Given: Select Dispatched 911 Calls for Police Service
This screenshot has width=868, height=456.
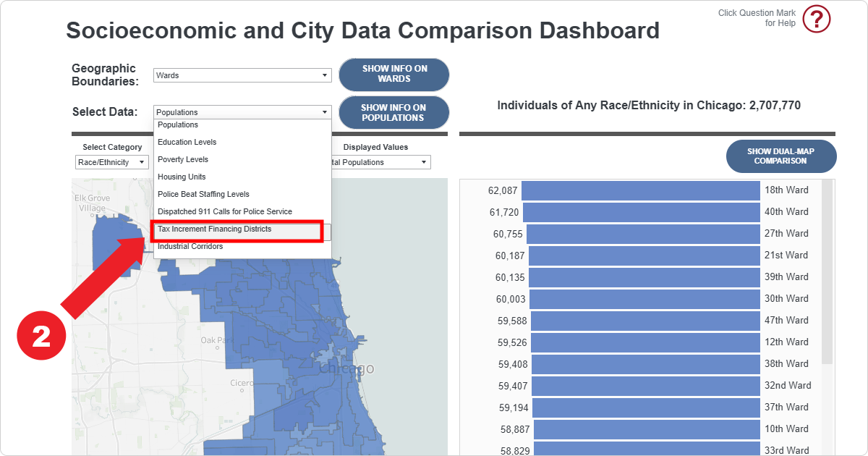Looking at the screenshot, I should [x=225, y=211].
